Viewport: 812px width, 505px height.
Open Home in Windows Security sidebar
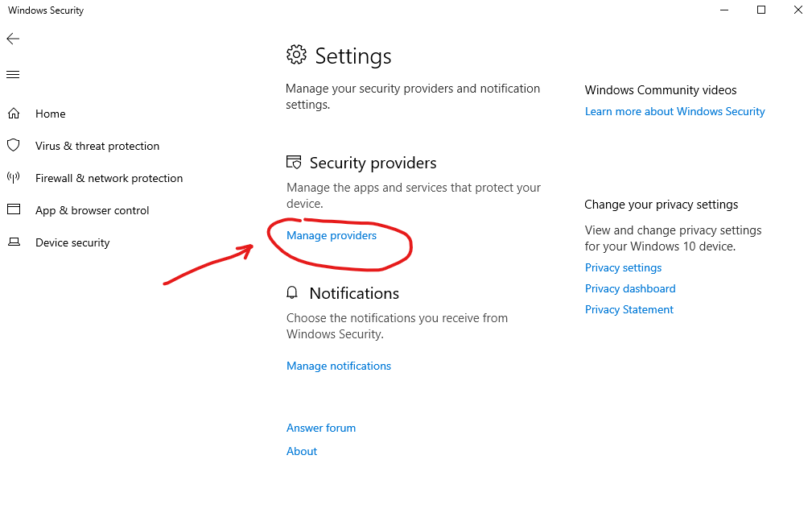(50, 114)
